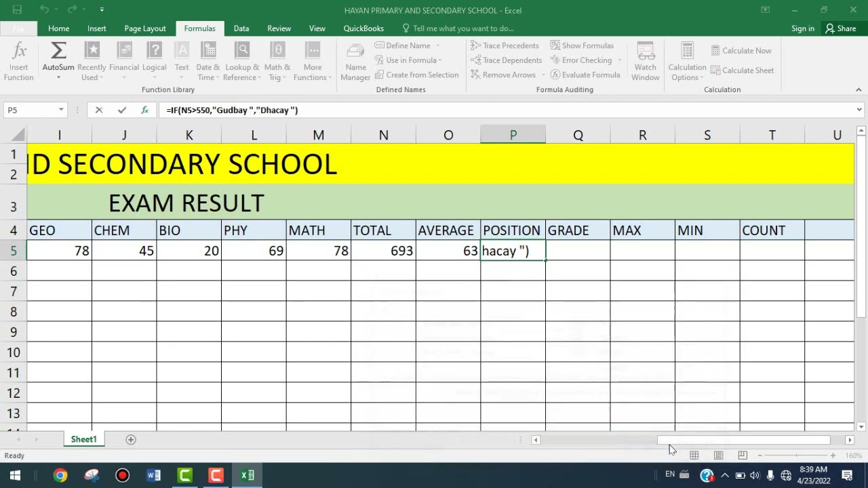
Task: Open Customize Quick Access Toolbar dropdown
Action: coord(102,9)
